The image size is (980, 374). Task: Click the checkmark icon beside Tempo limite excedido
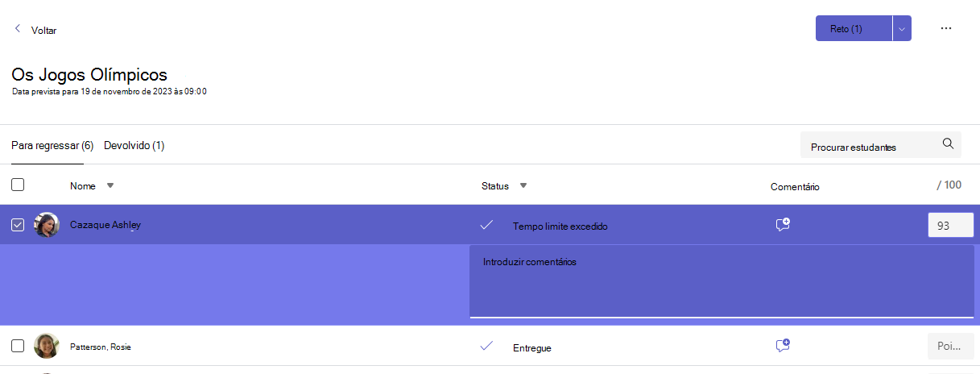(486, 225)
